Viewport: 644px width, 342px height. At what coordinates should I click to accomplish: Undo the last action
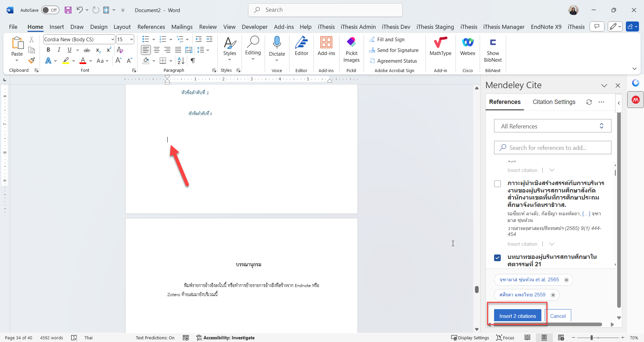tap(79, 10)
